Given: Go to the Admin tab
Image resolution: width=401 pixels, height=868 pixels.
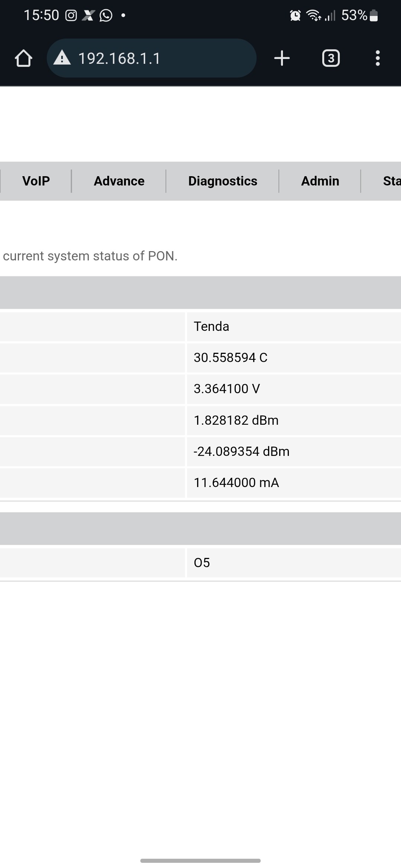Looking at the screenshot, I should coord(320,181).
